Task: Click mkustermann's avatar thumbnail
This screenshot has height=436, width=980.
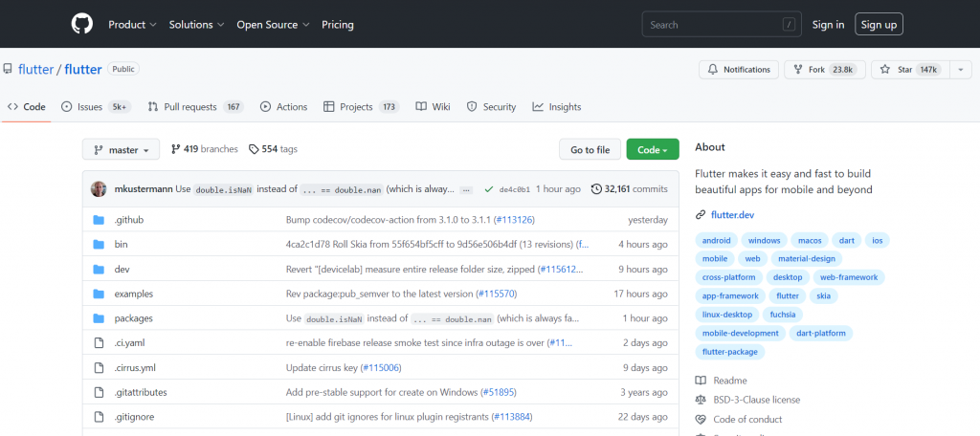Action: 99,188
